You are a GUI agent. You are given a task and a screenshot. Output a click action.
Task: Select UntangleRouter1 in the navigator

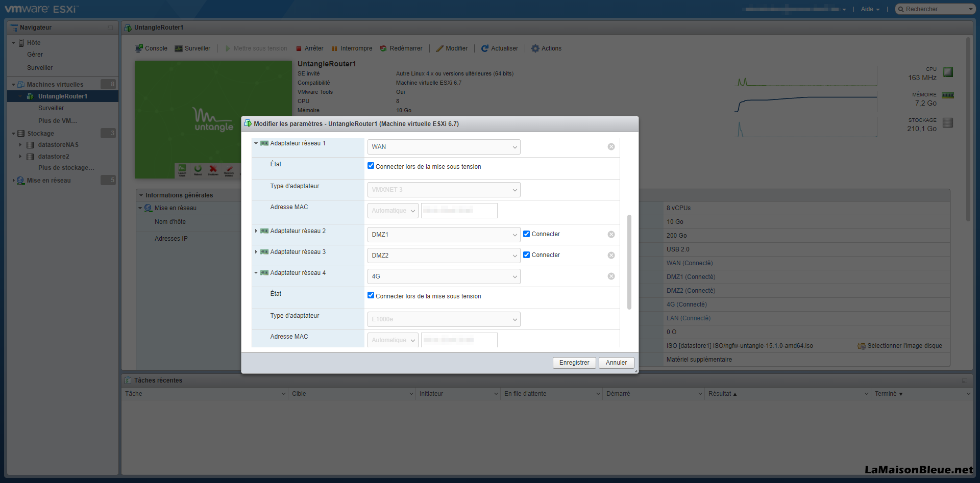point(63,96)
